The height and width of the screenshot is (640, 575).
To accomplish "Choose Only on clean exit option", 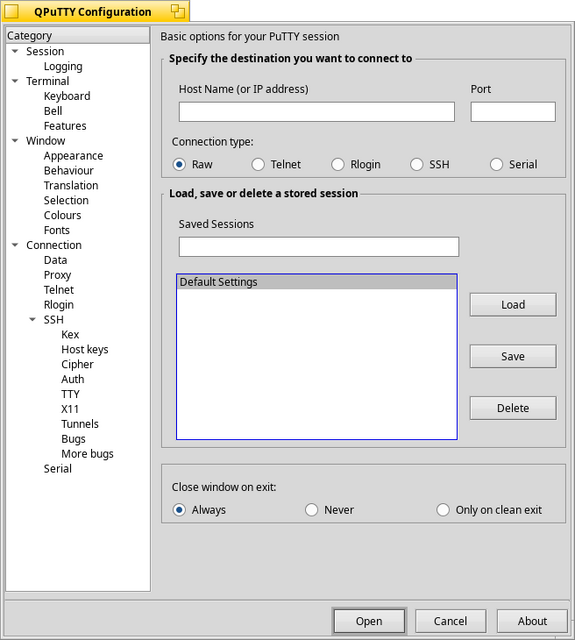I will (x=443, y=510).
